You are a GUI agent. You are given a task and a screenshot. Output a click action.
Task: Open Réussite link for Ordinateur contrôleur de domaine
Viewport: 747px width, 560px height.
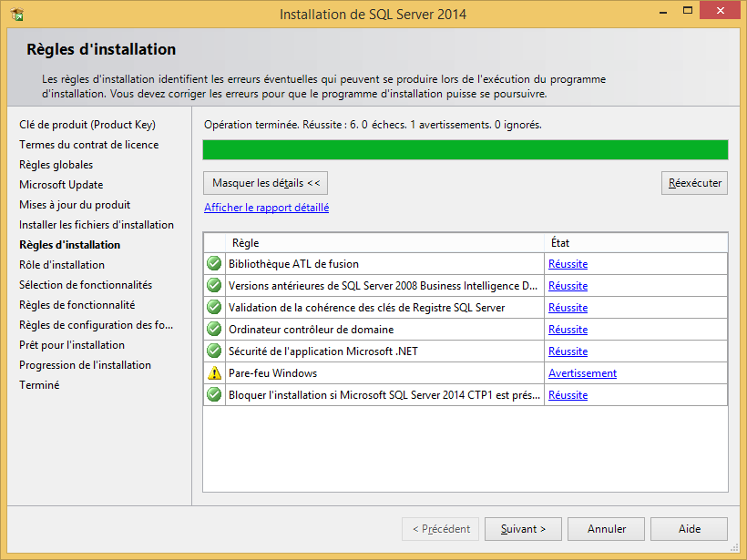point(568,330)
